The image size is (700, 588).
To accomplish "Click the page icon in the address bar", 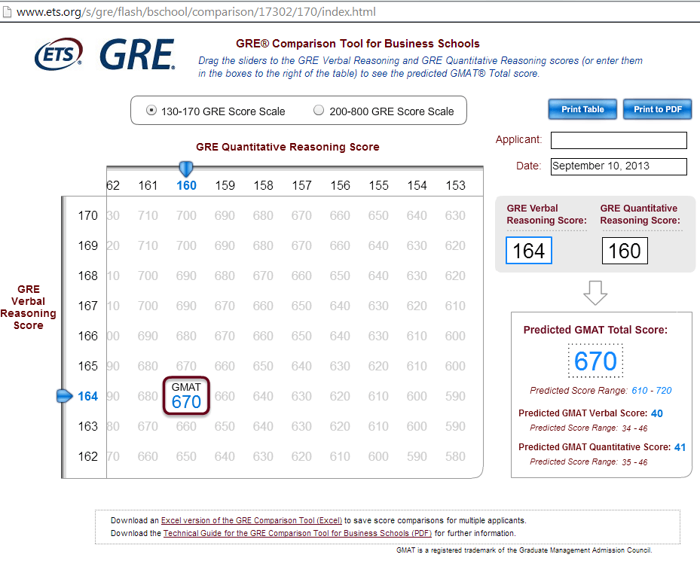I will (9, 11).
